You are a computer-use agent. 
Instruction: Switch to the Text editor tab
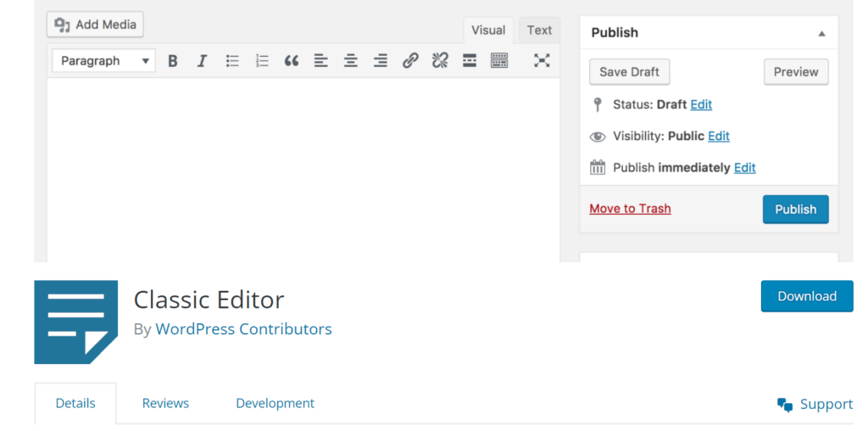[x=539, y=31]
